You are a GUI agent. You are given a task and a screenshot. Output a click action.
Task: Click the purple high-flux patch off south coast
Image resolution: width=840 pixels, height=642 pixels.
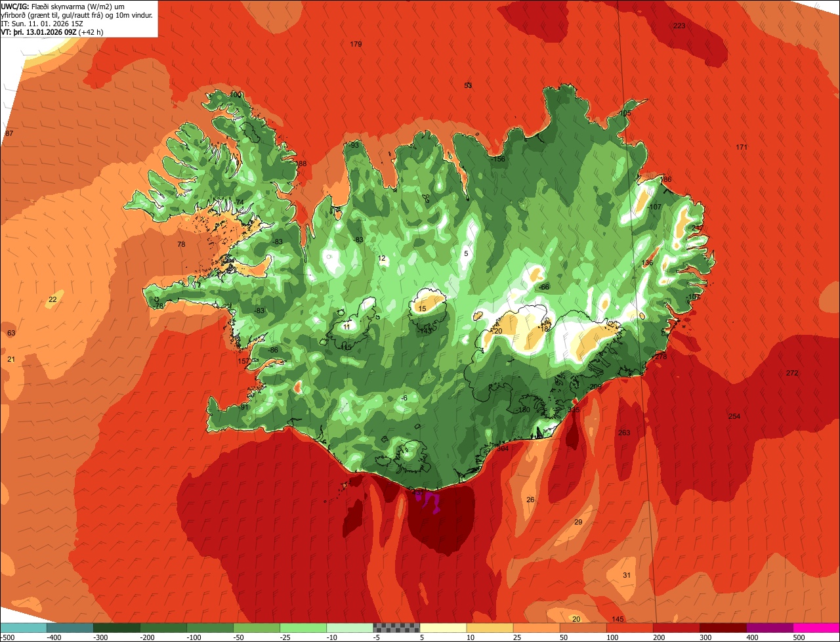pos(429,502)
